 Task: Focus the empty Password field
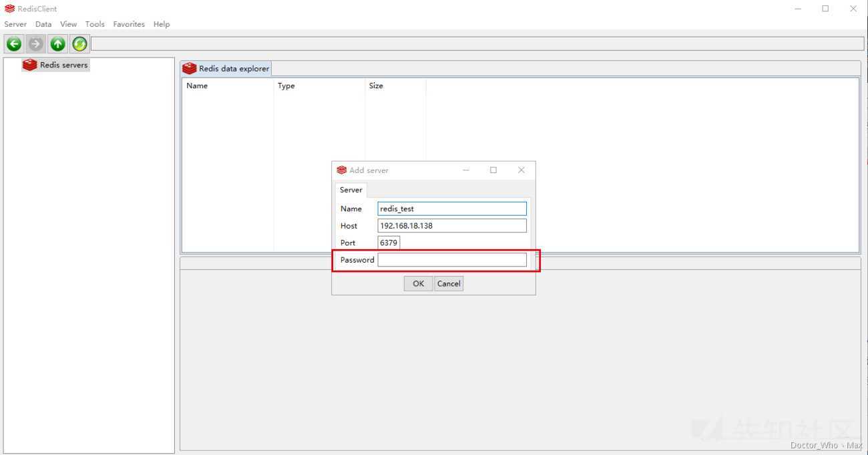click(x=452, y=260)
